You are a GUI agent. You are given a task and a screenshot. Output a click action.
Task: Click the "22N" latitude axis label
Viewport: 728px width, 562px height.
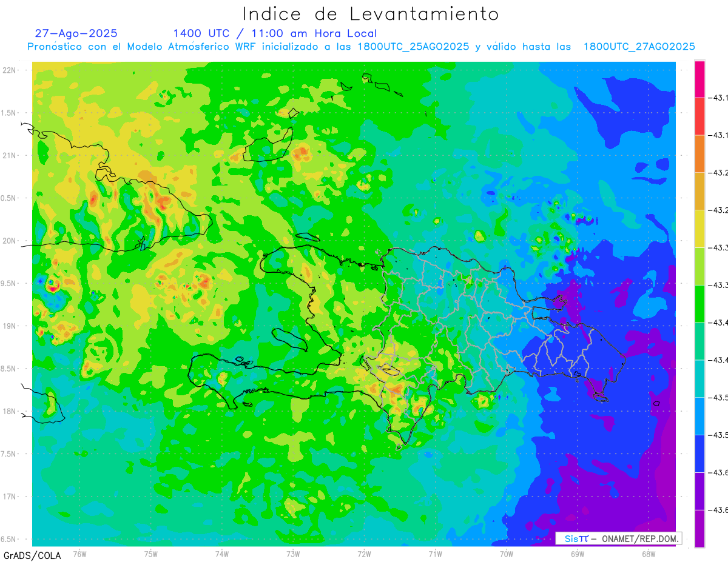pyautogui.click(x=10, y=70)
